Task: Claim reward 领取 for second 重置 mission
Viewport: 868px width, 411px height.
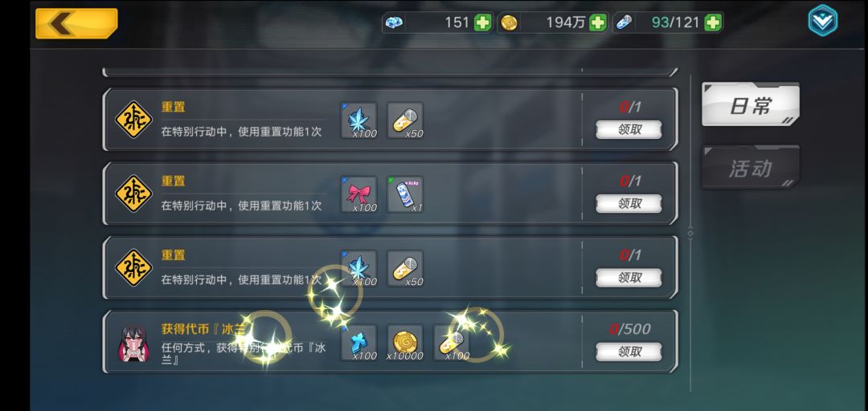Action: click(x=628, y=204)
